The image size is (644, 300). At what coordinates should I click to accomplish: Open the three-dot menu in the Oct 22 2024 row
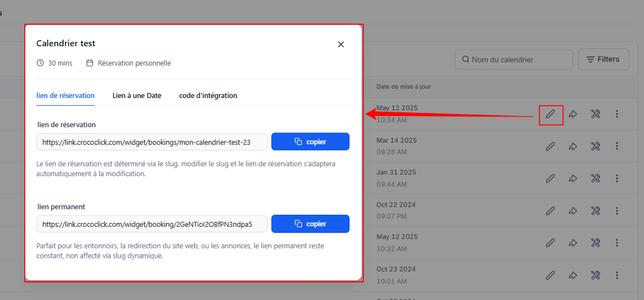click(x=617, y=211)
